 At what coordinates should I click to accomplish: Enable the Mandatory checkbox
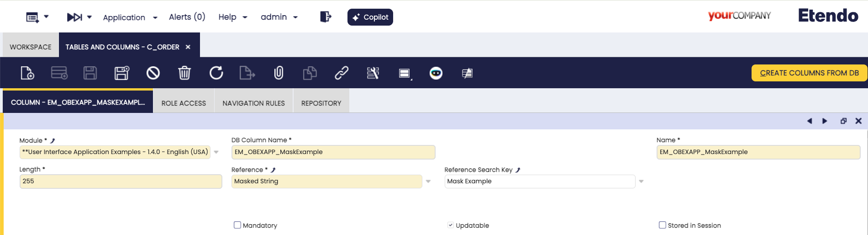pos(237,225)
